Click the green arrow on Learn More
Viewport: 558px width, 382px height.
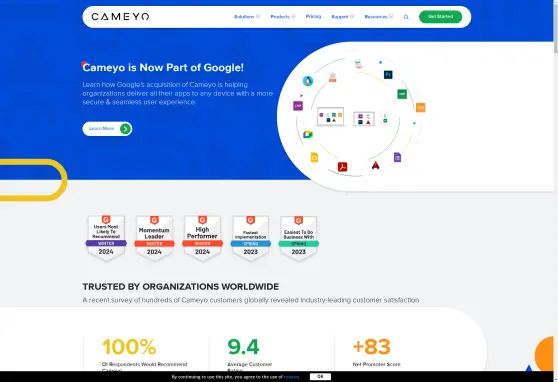(125, 129)
